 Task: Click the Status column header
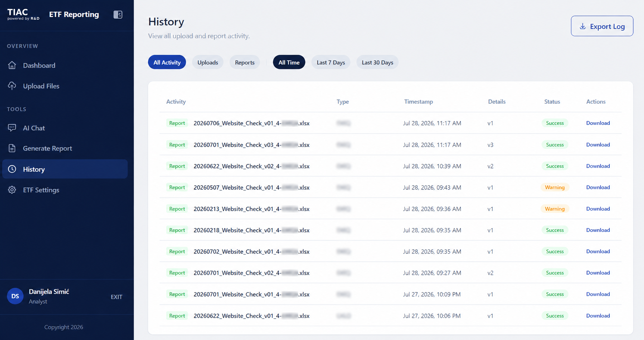pos(552,101)
